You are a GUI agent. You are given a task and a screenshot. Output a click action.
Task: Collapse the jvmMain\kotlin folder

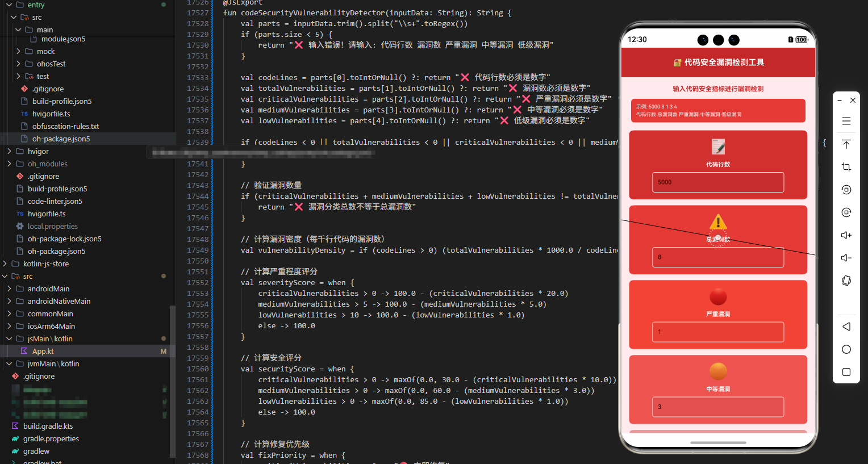coord(9,363)
